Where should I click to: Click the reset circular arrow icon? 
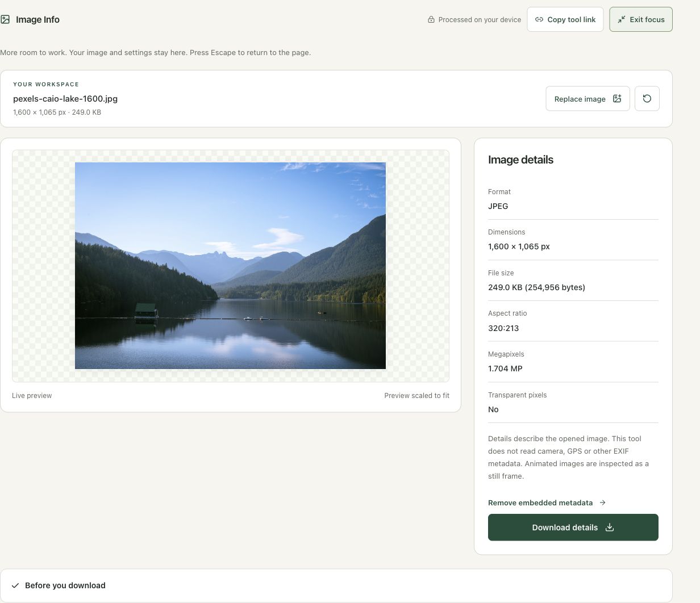pos(647,99)
